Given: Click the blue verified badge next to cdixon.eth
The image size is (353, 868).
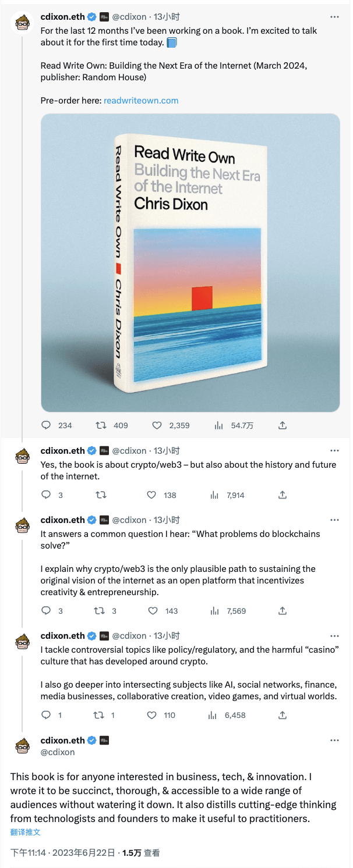Looking at the screenshot, I should 91,17.
